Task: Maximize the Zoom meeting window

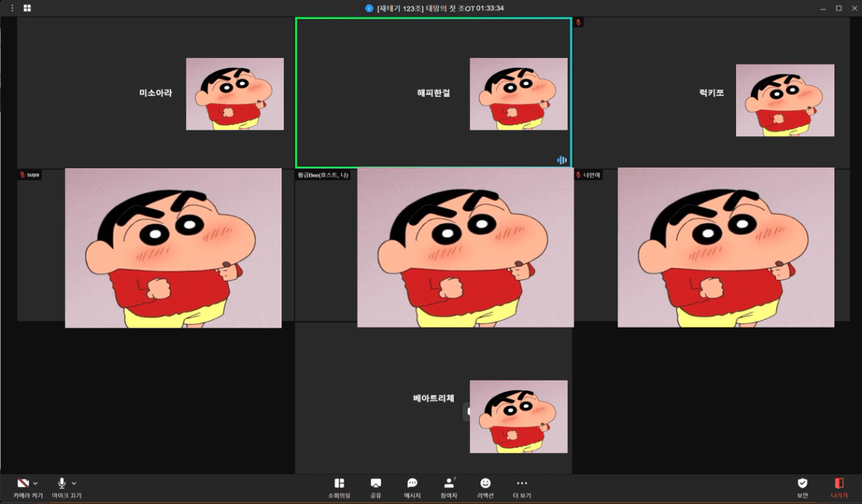Action: pyautogui.click(x=838, y=8)
